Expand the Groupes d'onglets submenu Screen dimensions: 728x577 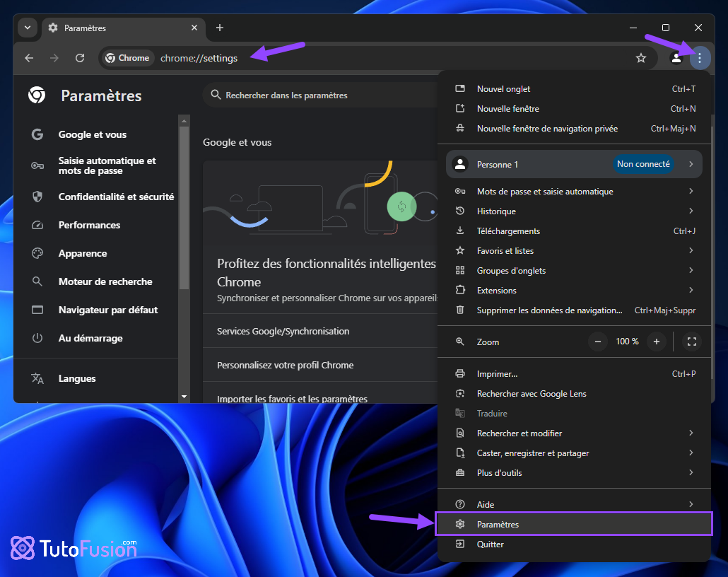(574, 271)
